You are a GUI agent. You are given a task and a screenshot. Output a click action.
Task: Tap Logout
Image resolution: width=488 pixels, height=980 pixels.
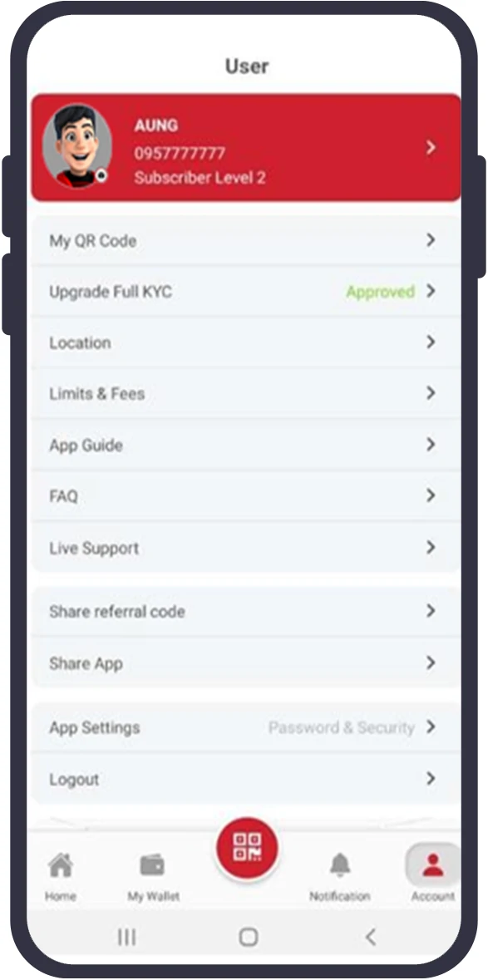246,780
